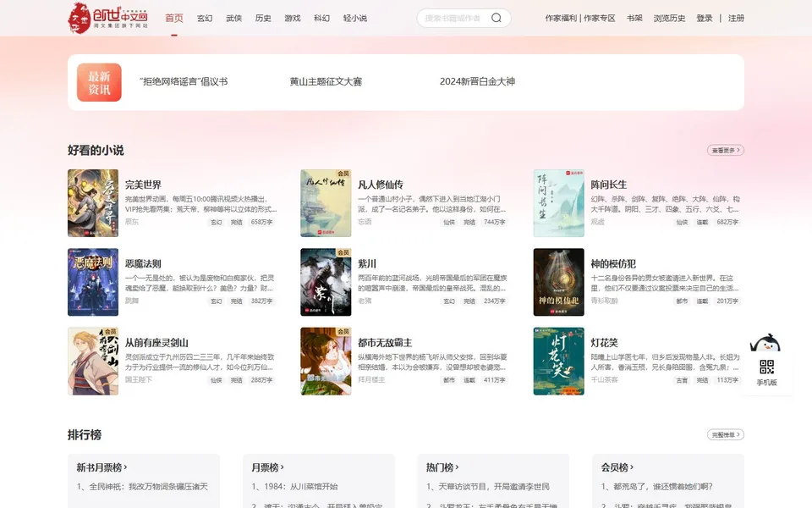
Task: Open the 从前有座灵剑山 book cover
Action: coord(93,362)
